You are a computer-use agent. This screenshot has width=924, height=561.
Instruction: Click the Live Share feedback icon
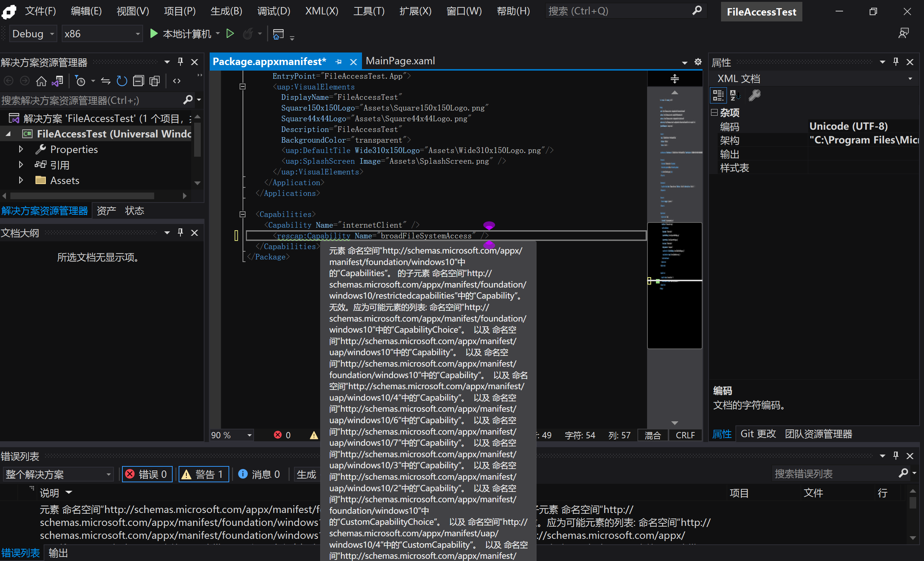[904, 33]
